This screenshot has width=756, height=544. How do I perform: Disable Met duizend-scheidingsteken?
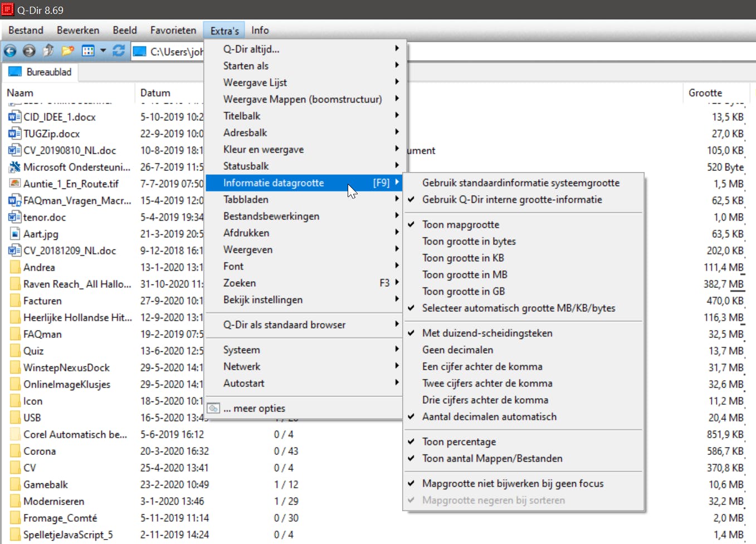pos(487,333)
